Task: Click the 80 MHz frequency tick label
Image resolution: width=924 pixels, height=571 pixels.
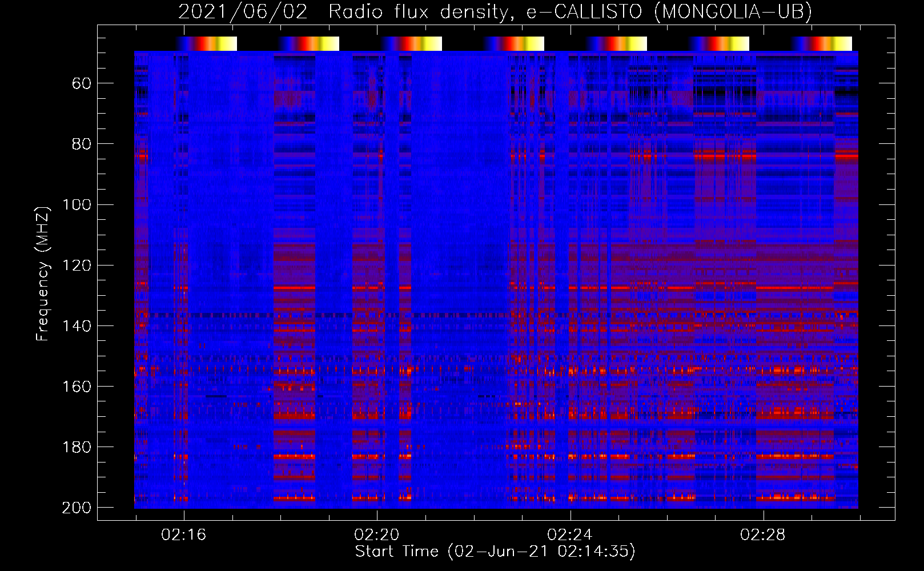Action: [82, 144]
